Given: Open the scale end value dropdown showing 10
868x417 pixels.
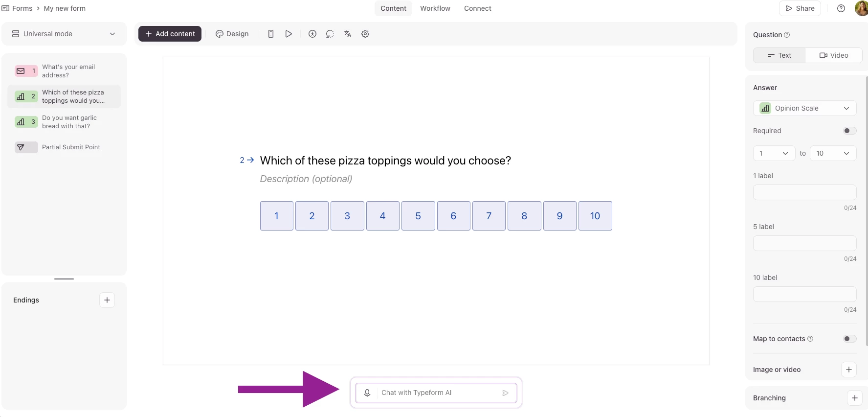Looking at the screenshot, I should tap(833, 153).
